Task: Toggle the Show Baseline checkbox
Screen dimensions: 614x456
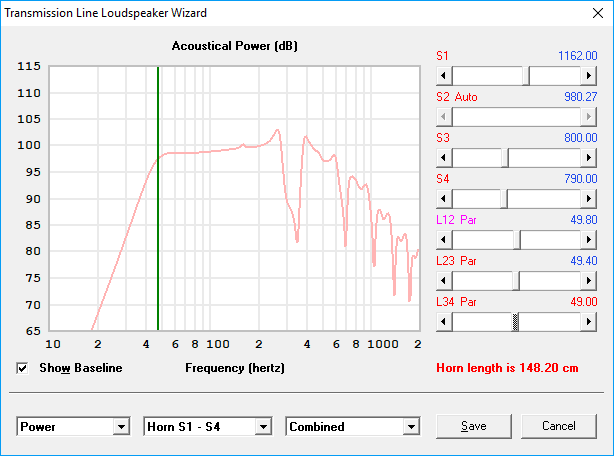Action: [x=22, y=368]
